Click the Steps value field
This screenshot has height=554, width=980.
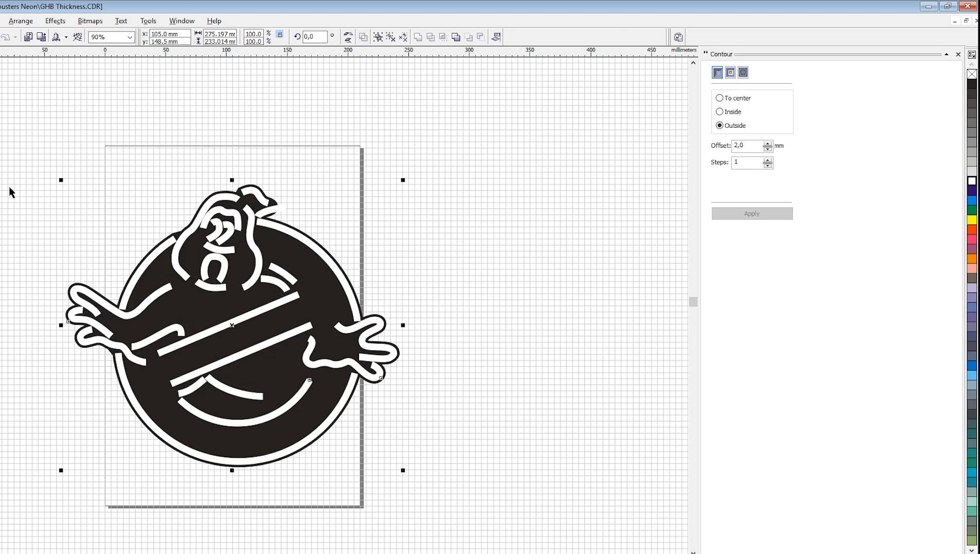click(747, 162)
